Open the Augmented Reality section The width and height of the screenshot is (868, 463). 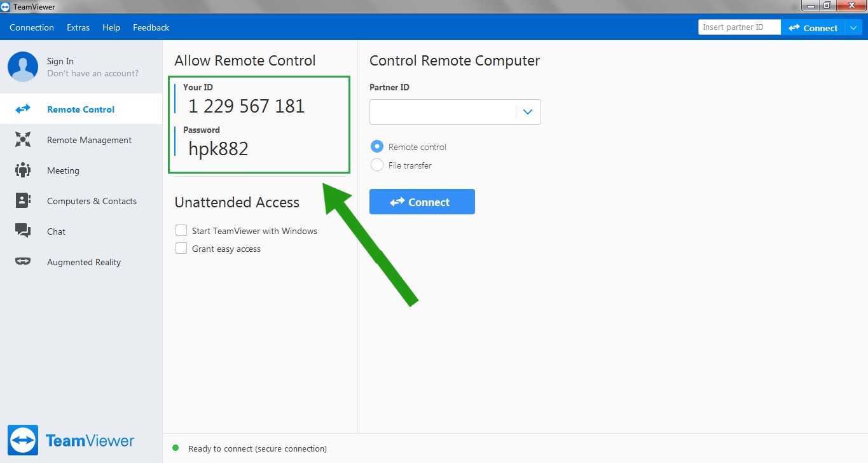(81, 262)
